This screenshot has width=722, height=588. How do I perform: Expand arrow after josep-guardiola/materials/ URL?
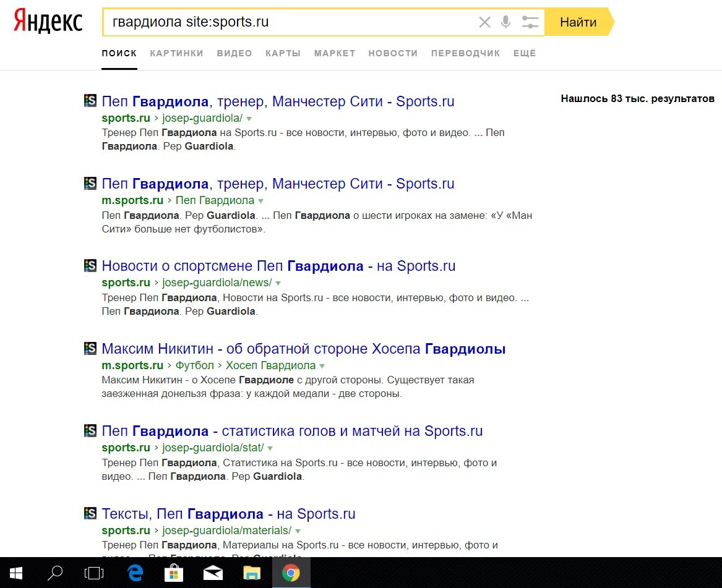click(298, 531)
